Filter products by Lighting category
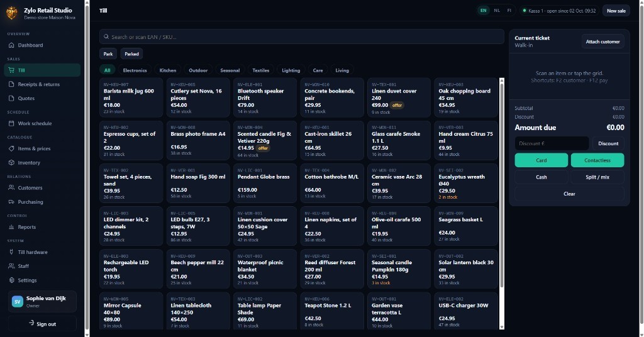The image size is (644, 337). (291, 70)
